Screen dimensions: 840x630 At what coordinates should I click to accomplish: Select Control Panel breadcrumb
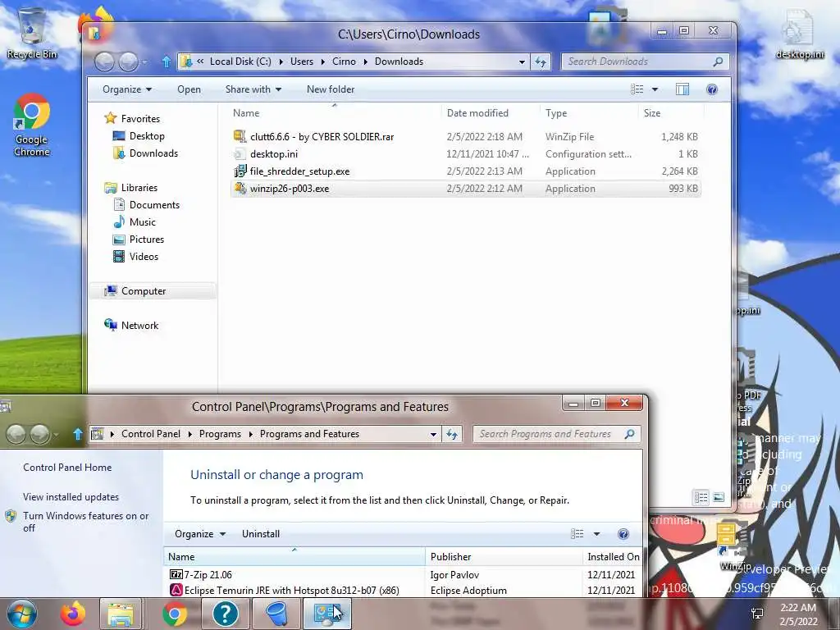[151, 434]
